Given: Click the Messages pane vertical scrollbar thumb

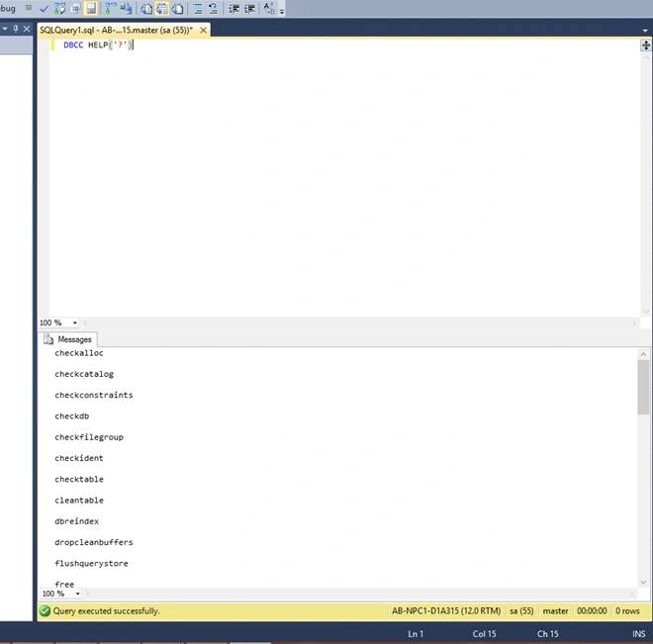Looking at the screenshot, I should pyautogui.click(x=643, y=387).
